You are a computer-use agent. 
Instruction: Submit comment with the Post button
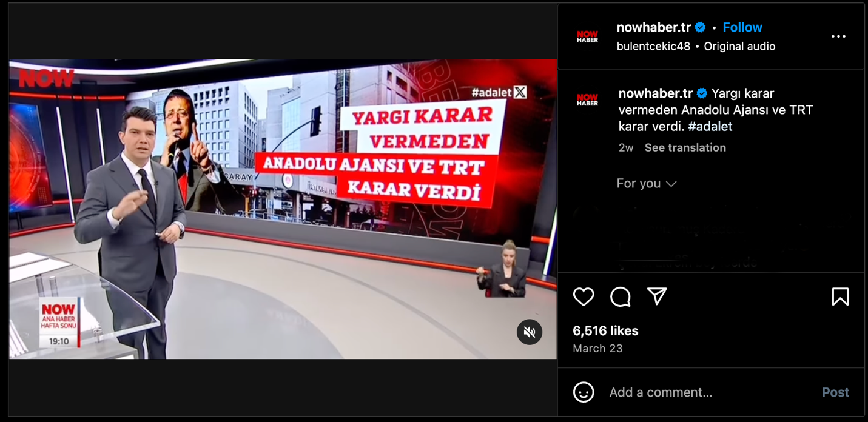click(x=835, y=392)
